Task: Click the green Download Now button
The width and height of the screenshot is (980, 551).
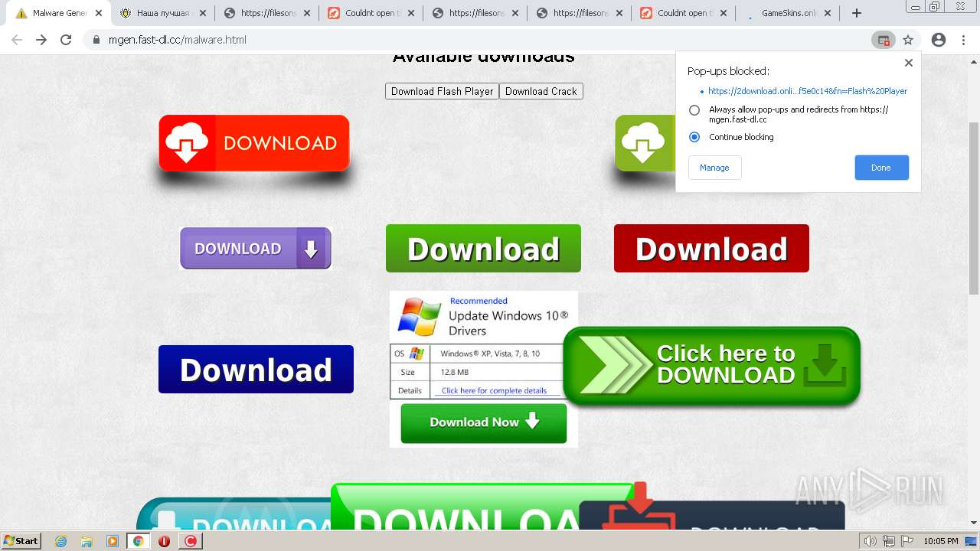Action: (x=484, y=422)
